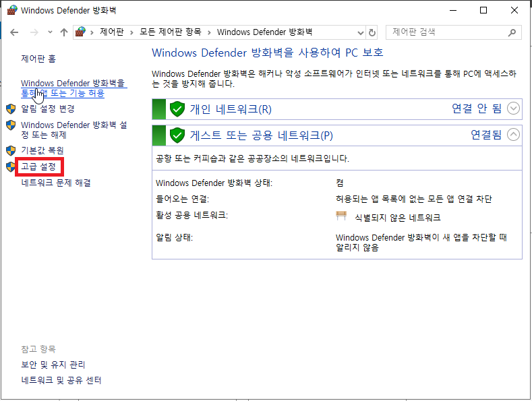Click the 연결 안 됨 status text
This screenshot has height=401, width=532.
point(477,109)
